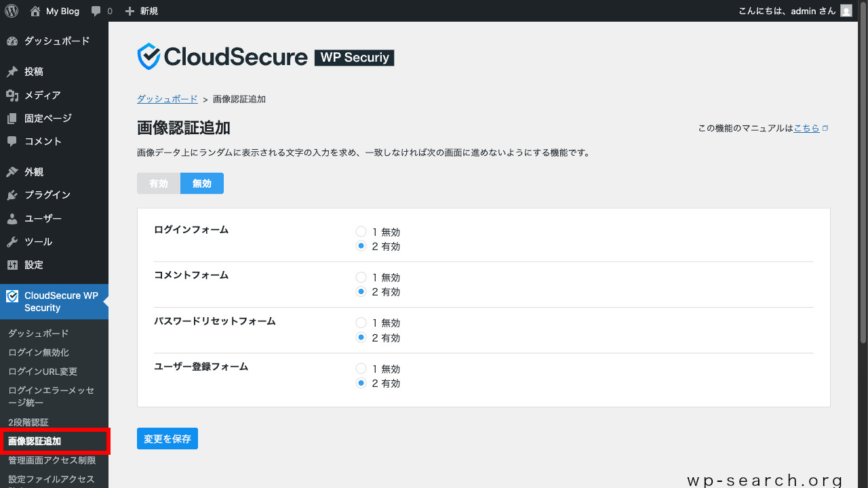Select 1 無効 radio for コメントフォーム
This screenshot has width=868, height=488.
pos(361,277)
